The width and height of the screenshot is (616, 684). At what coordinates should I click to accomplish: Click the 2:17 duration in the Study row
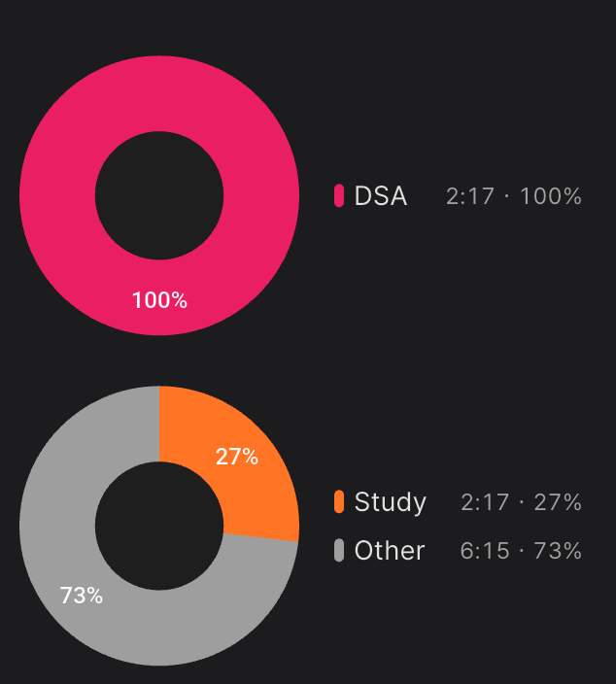point(484,502)
